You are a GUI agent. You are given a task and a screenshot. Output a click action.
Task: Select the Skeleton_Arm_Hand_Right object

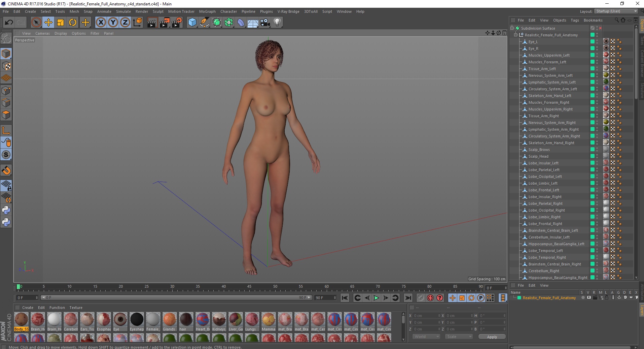tap(551, 143)
